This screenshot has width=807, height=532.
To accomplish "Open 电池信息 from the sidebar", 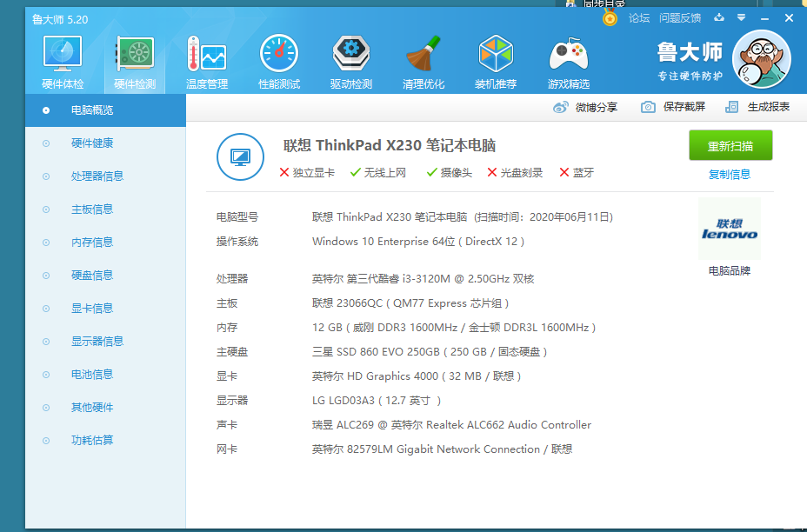I will coord(92,375).
